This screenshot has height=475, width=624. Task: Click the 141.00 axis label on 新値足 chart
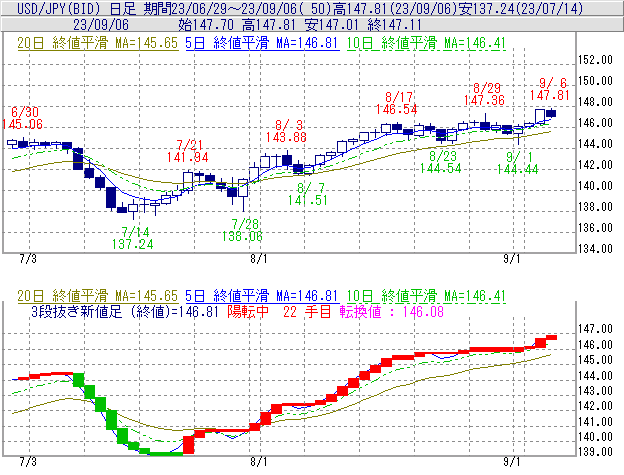tap(595, 422)
